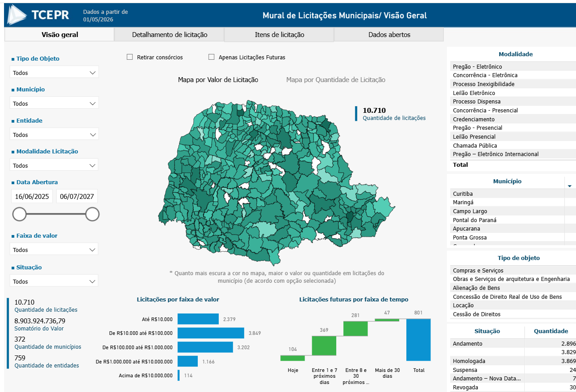Click the TCEPR logo
Image resolution: width=576 pixels, height=392 pixels.
39,15
